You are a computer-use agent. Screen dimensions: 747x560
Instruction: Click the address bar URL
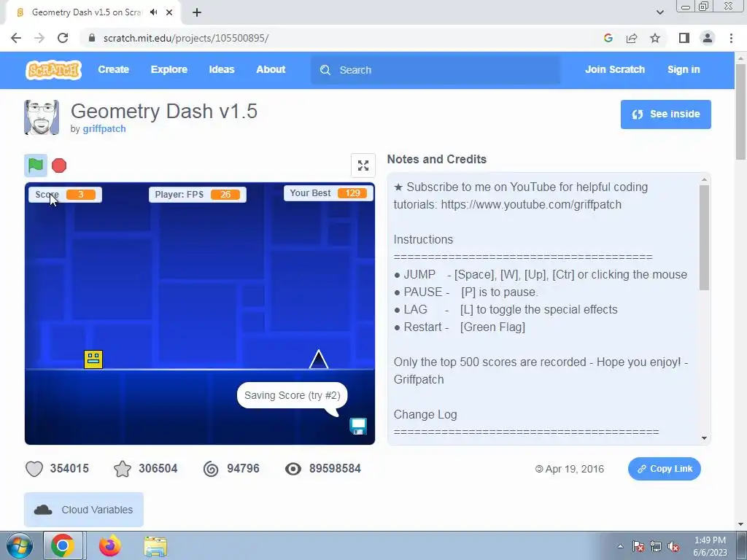tap(186, 38)
